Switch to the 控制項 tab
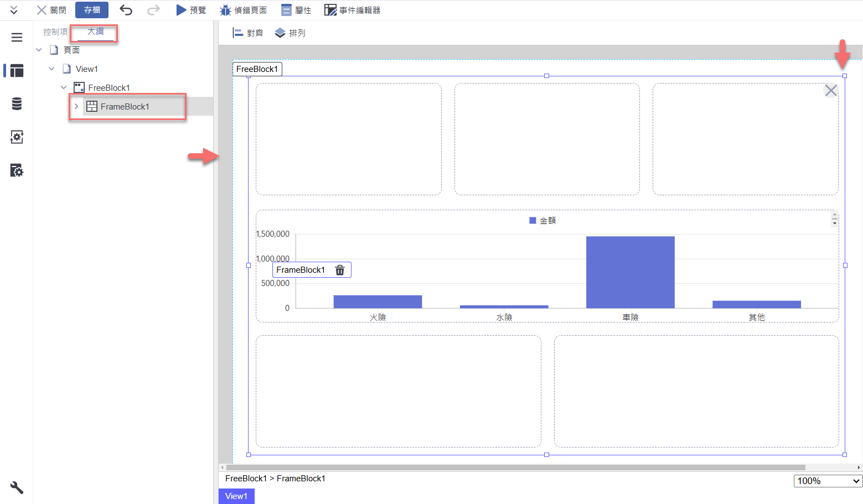 pos(55,32)
